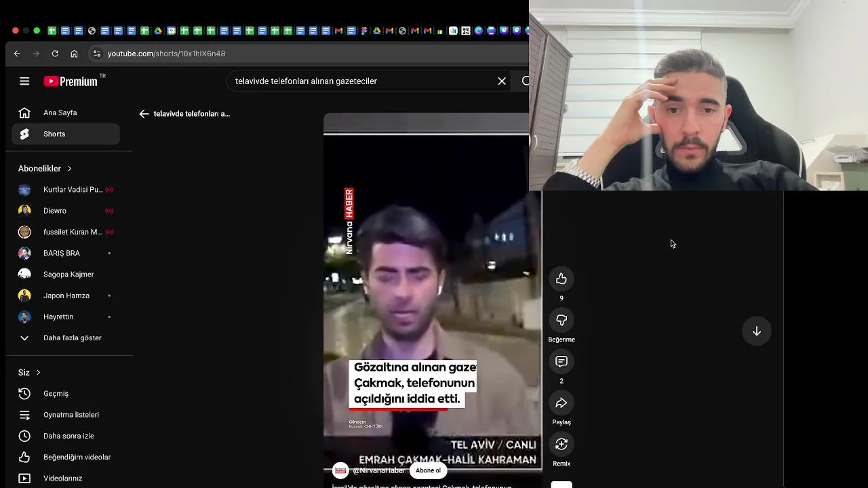
Task: Open the YouTube hamburger guide menu
Action: click(x=24, y=81)
